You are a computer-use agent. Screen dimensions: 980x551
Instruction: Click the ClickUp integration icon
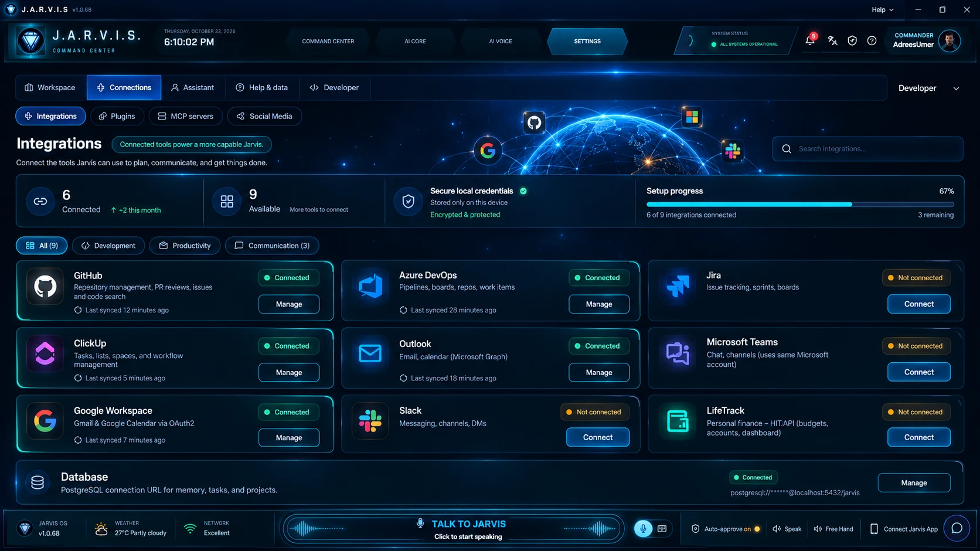click(45, 353)
